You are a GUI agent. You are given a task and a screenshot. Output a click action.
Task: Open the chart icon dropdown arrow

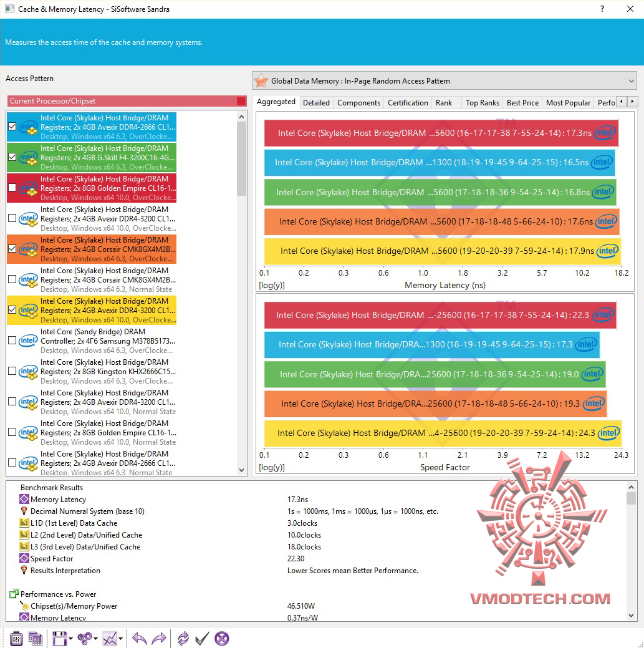pos(120,639)
